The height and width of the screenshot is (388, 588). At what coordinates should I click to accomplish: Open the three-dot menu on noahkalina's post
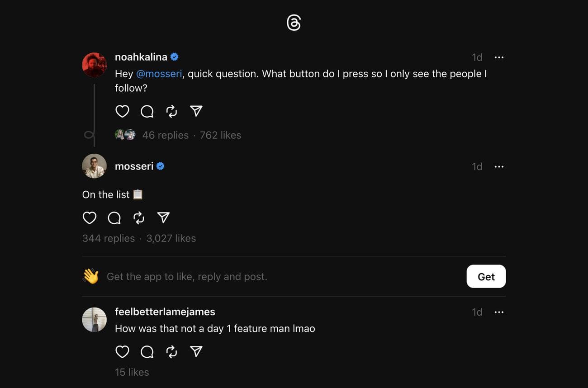click(x=499, y=57)
